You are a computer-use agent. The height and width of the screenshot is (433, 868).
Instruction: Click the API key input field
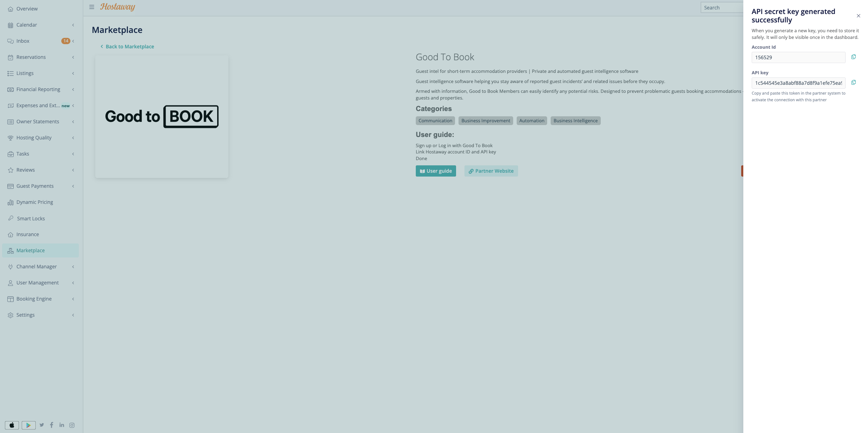pyautogui.click(x=798, y=83)
